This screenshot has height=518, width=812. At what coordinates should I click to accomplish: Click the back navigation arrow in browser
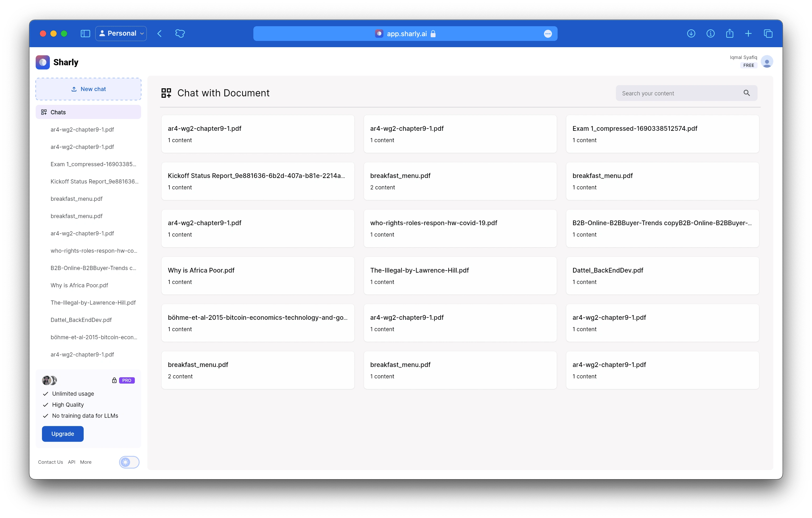[159, 34]
